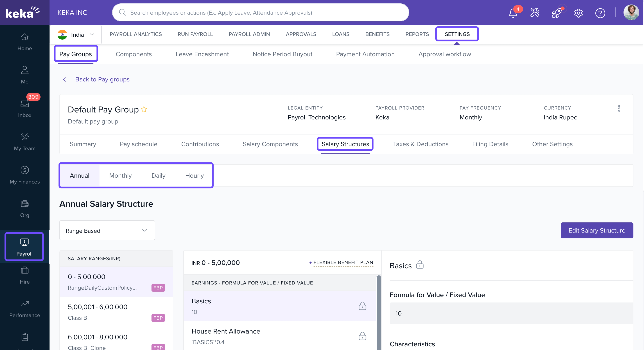
Task: Click the search employees input field
Action: coord(260,12)
